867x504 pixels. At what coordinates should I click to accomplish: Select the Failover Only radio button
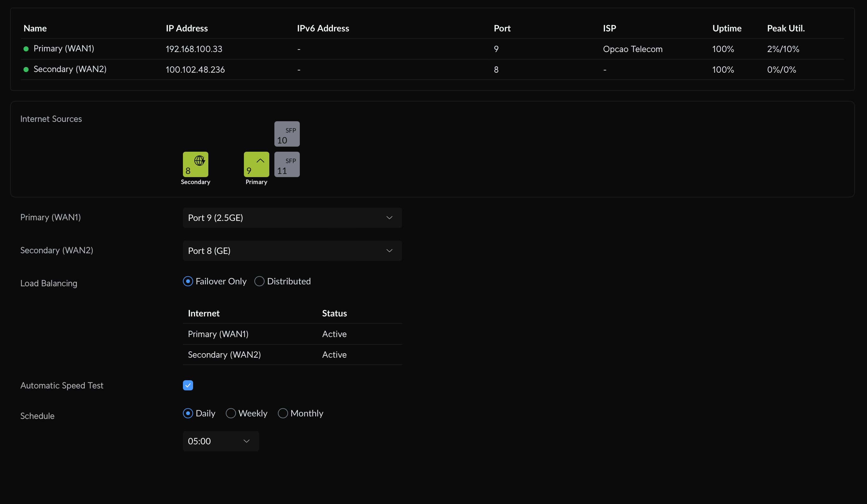(x=188, y=281)
